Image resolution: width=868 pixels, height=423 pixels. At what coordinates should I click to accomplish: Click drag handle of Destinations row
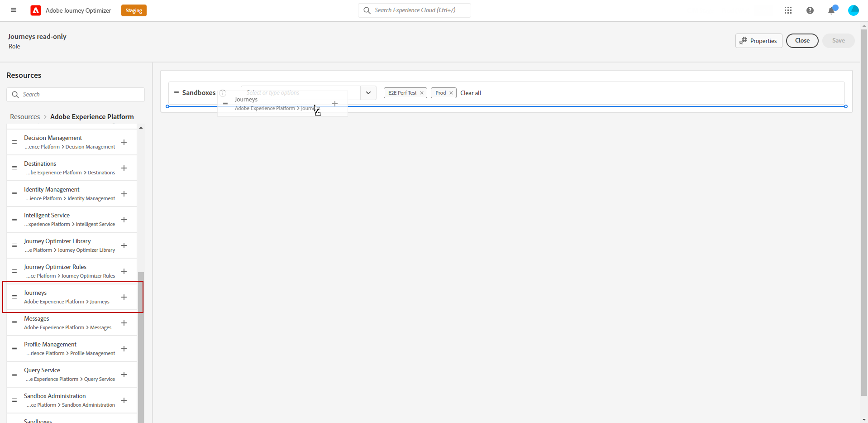coord(14,168)
